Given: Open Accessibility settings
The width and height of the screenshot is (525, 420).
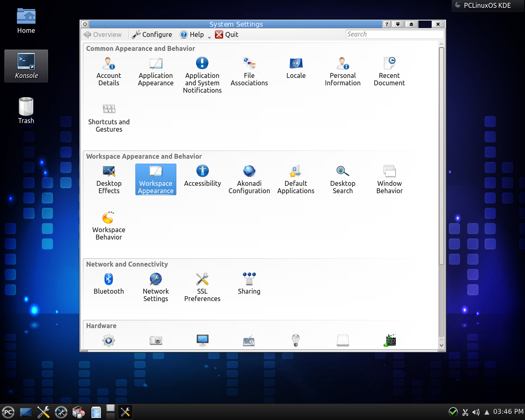Looking at the screenshot, I should click(x=202, y=176).
